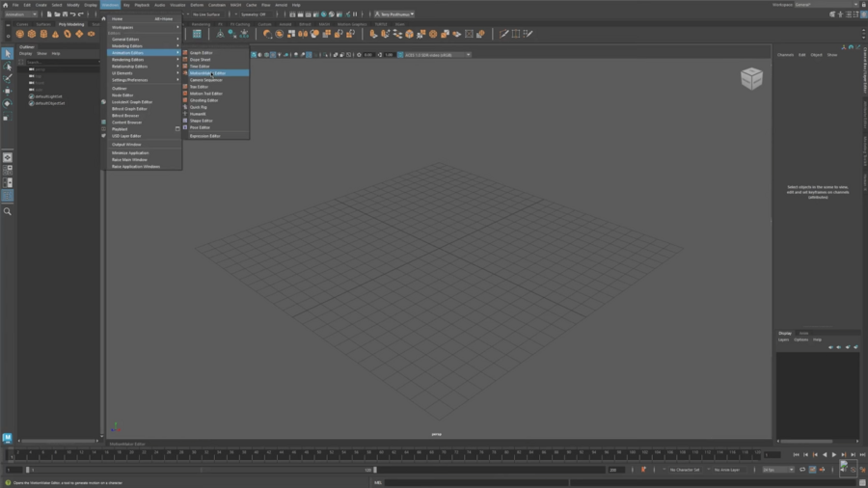The height and width of the screenshot is (488, 868).
Task: Click the Outliner search field
Action: (60, 62)
